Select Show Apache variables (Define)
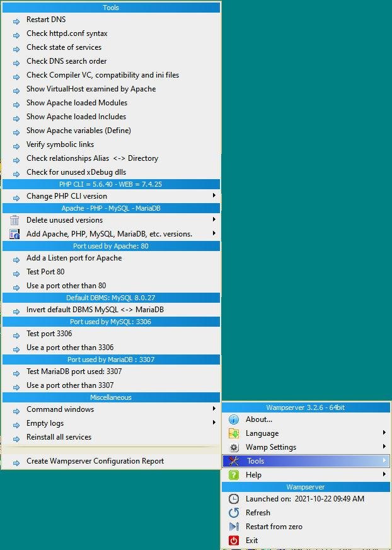392x550 pixels. [111, 131]
